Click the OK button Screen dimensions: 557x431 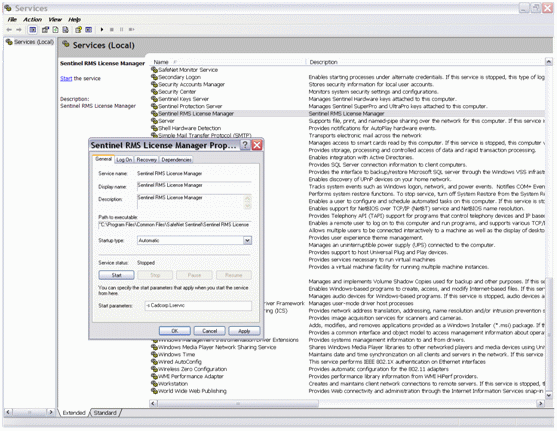(x=175, y=331)
